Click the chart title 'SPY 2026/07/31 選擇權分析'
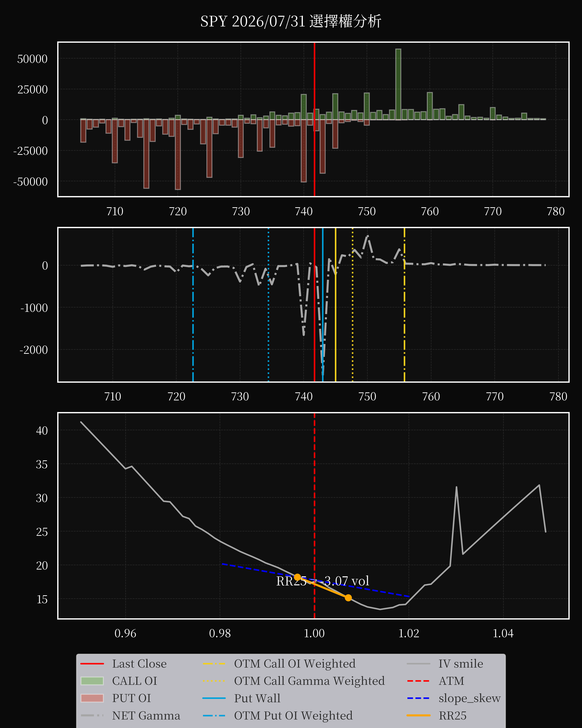 point(291,21)
